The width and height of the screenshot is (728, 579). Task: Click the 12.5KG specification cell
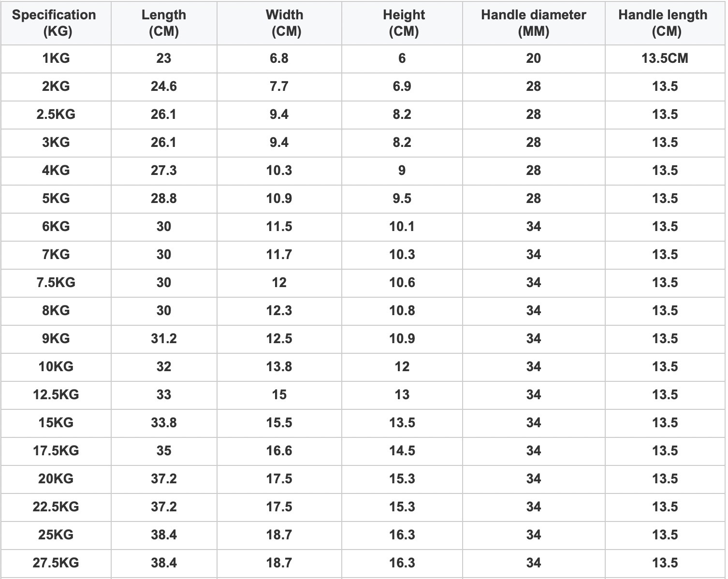pos(56,395)
